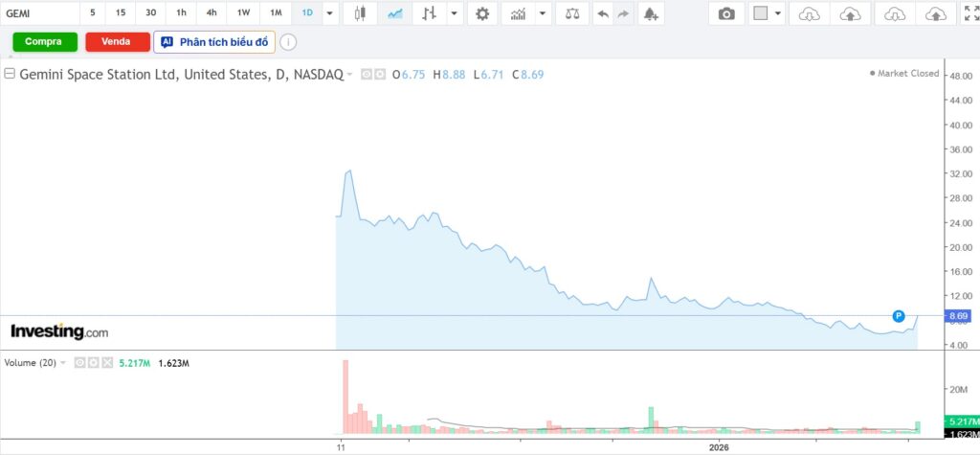This screenshot has width=980, height=455.
Task: Open settings icon next to NASDAQ title
Action: point(381,75)
